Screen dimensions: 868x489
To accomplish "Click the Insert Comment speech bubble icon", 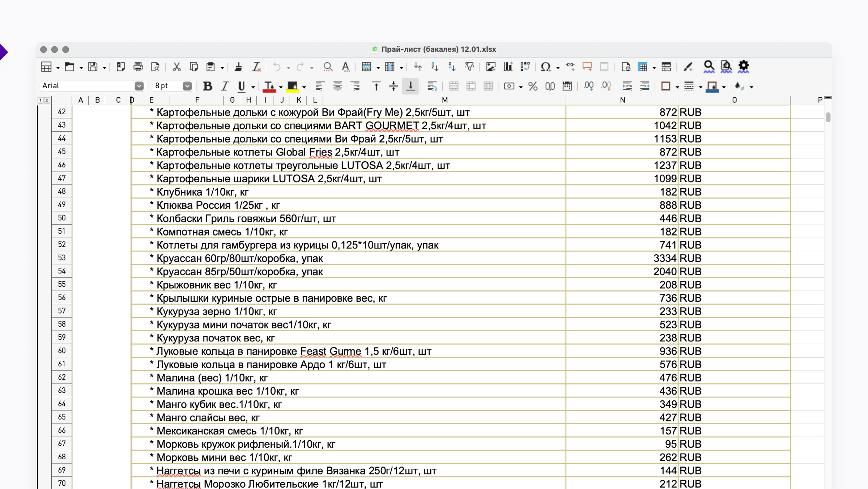I will click(x=587, y=67).
